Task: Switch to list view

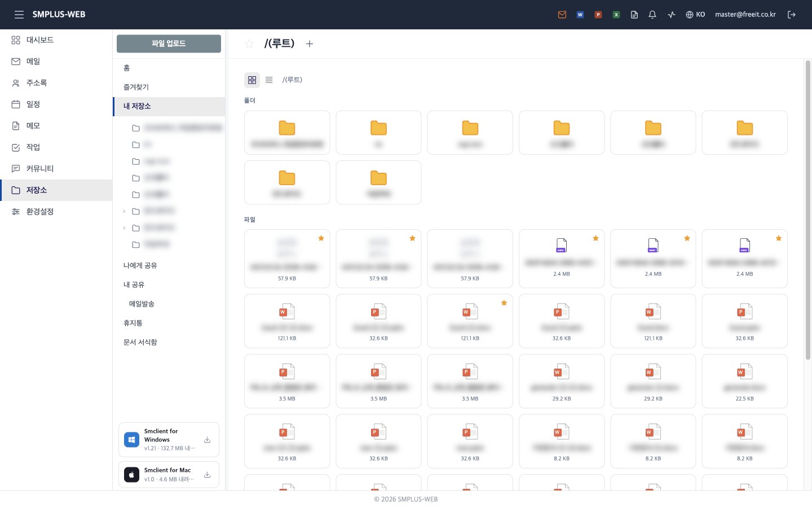Action: (x=269, y=80)
